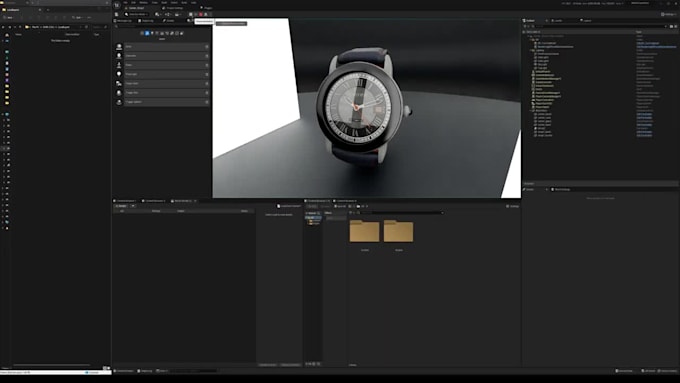Open the Tools menu
The image size is (680, 383).
click(x=155, y=3)
